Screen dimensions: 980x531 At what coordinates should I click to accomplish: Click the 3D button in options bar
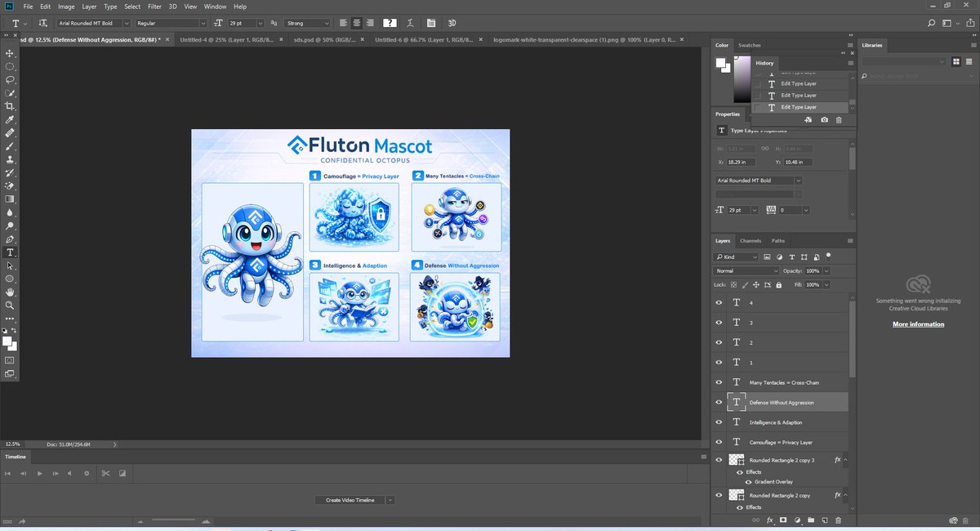coord(452,23)
